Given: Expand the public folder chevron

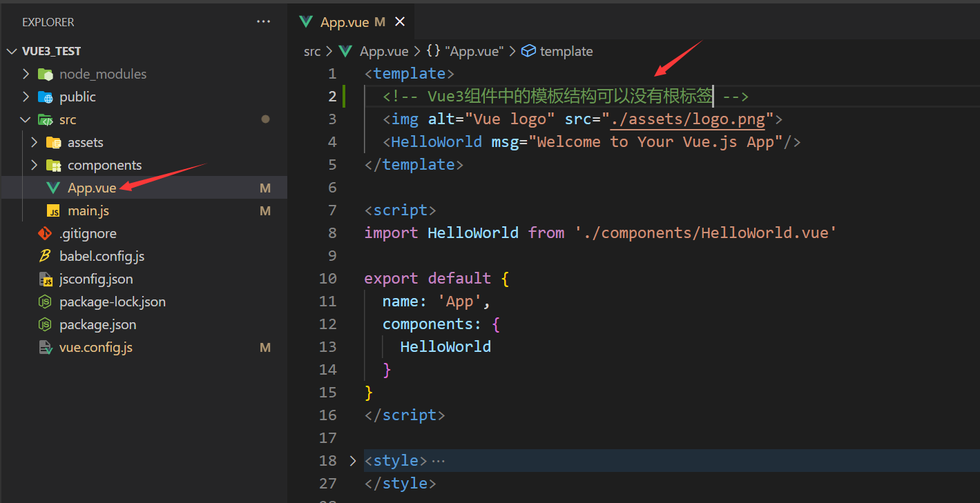Looking at the screenshot, I should tap(26, 97).
